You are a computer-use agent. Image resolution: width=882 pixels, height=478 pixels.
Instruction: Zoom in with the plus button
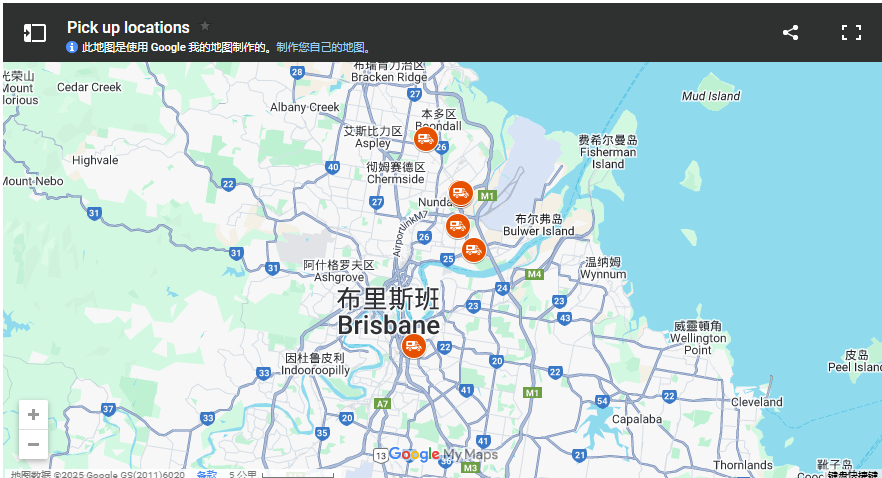33,415
